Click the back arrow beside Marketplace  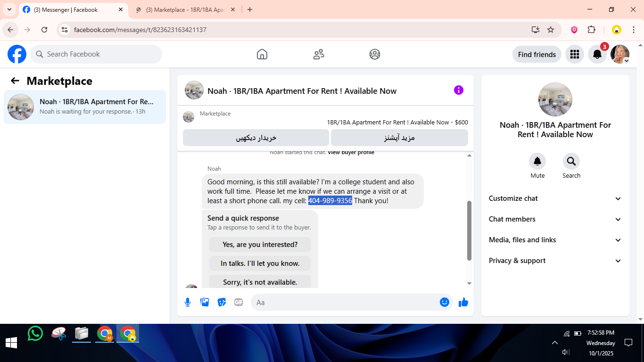[15, 81]
